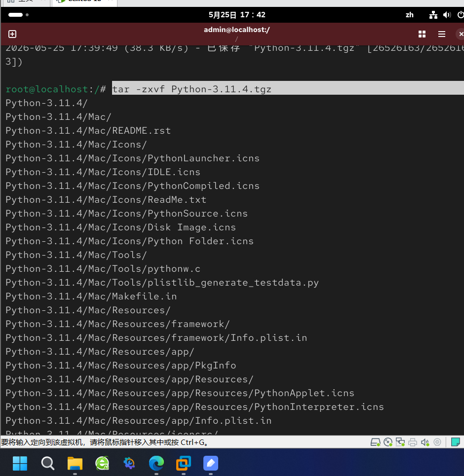Image resolution: width=464 pixels, height=476 pixels.
Task: Open the Windows Start menu
Action: point(20,463)
